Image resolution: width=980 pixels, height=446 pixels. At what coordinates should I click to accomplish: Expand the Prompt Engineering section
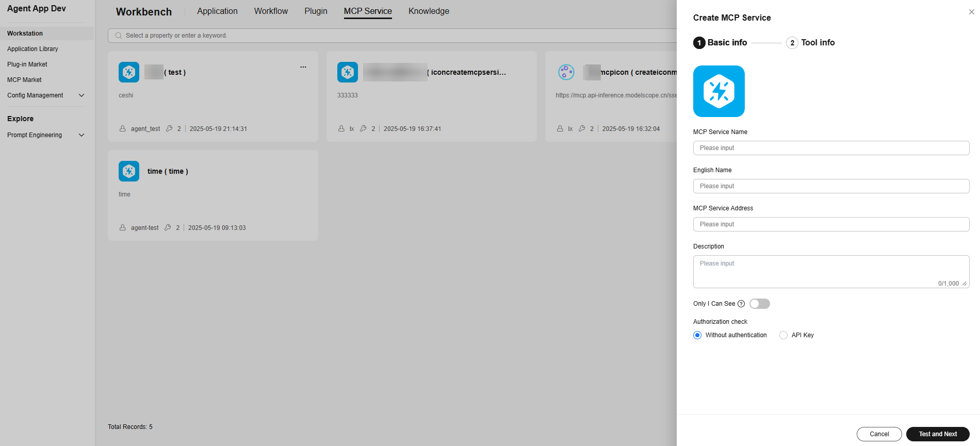[81, 135]
